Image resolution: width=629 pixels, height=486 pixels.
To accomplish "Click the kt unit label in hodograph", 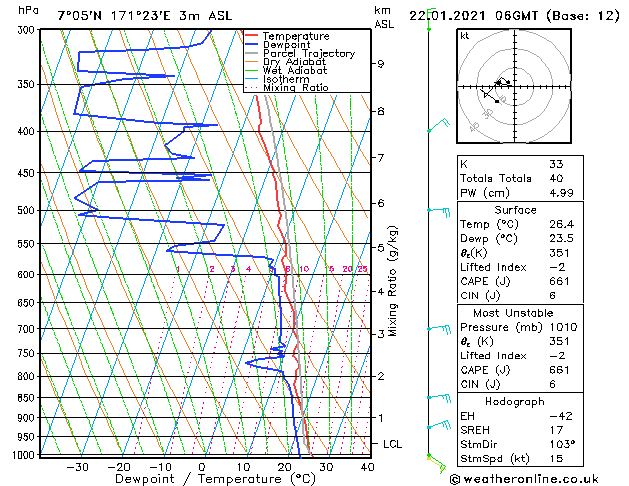I will 464,36.
